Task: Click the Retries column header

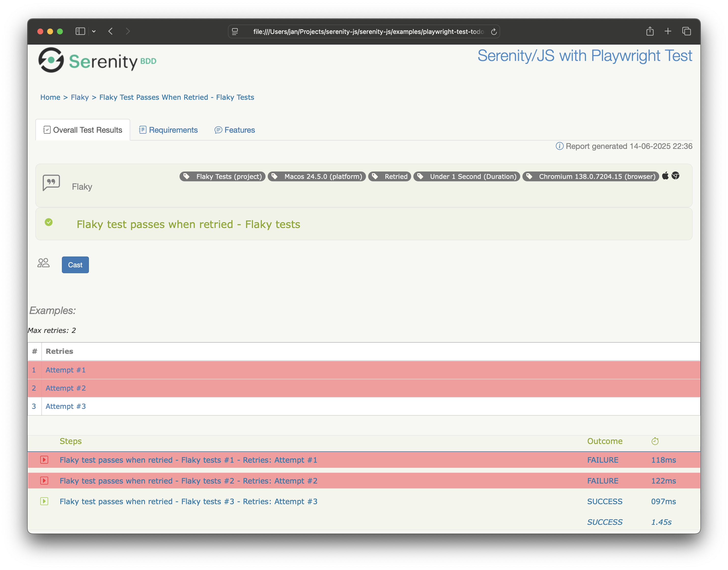Action: click(x=59, y=351)
